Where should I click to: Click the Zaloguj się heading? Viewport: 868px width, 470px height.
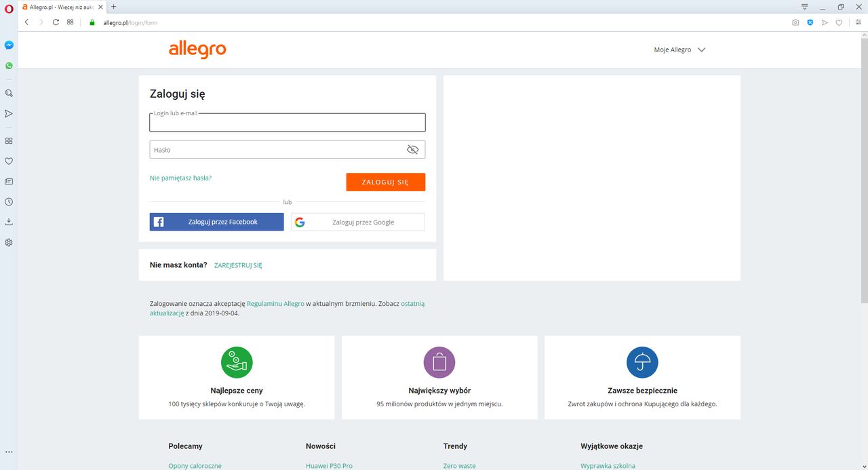[x=177, y=94]
